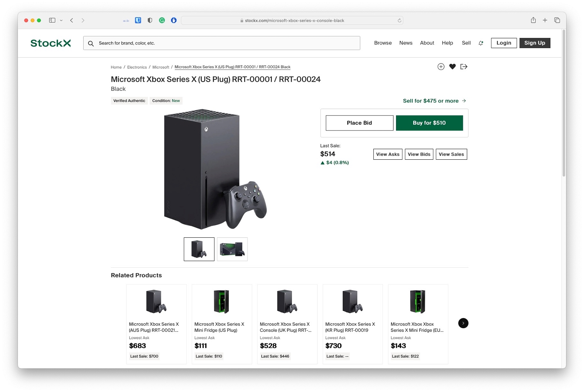Open Grammarly extension icon
This screenshot has width=584, height=392.
pyautogui.click(x=162, y=20)
